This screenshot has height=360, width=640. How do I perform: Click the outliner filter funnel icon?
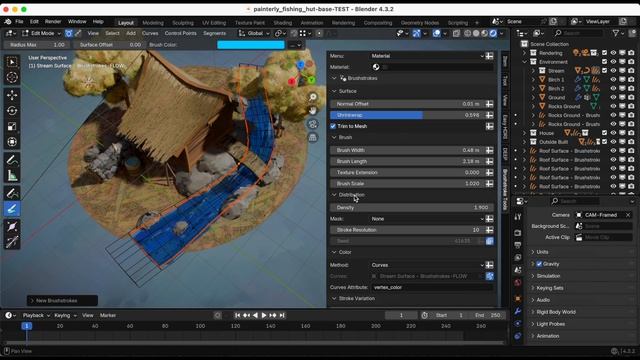click(x=616, y=33)
